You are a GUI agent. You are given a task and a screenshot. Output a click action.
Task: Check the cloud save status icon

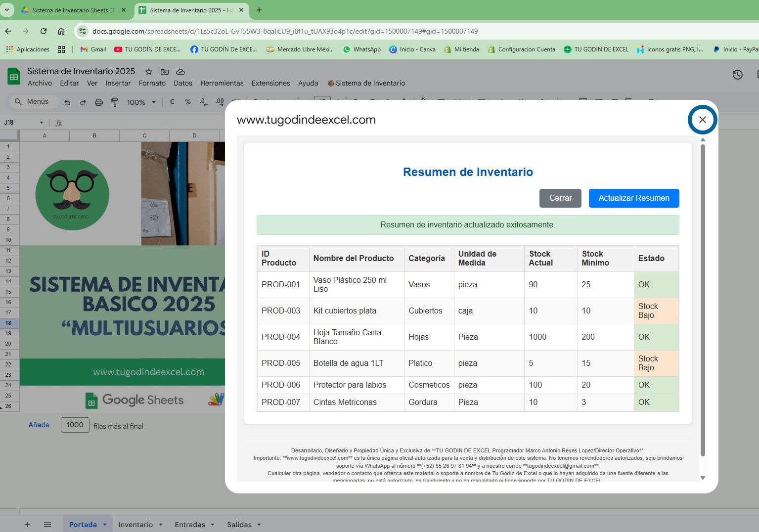point(180,72)
